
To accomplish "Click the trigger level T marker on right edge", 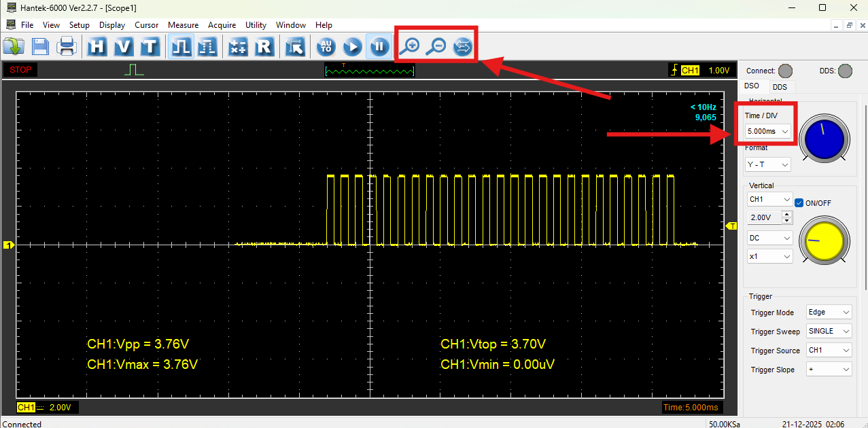I will 732,226.
